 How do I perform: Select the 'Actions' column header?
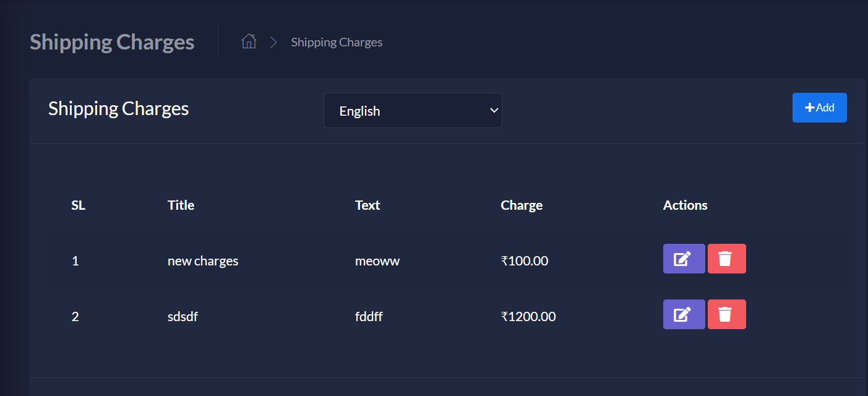click(x=685, y=205)
